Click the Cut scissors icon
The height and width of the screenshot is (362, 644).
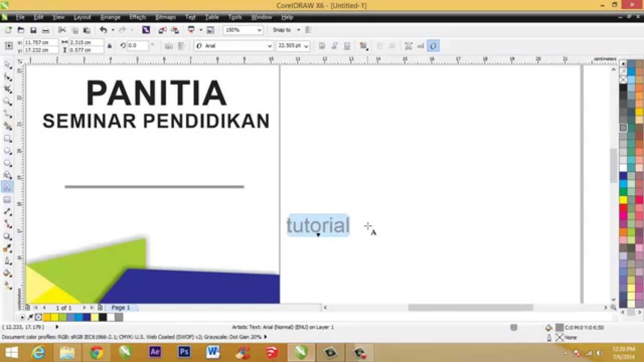tap(62, 30)
